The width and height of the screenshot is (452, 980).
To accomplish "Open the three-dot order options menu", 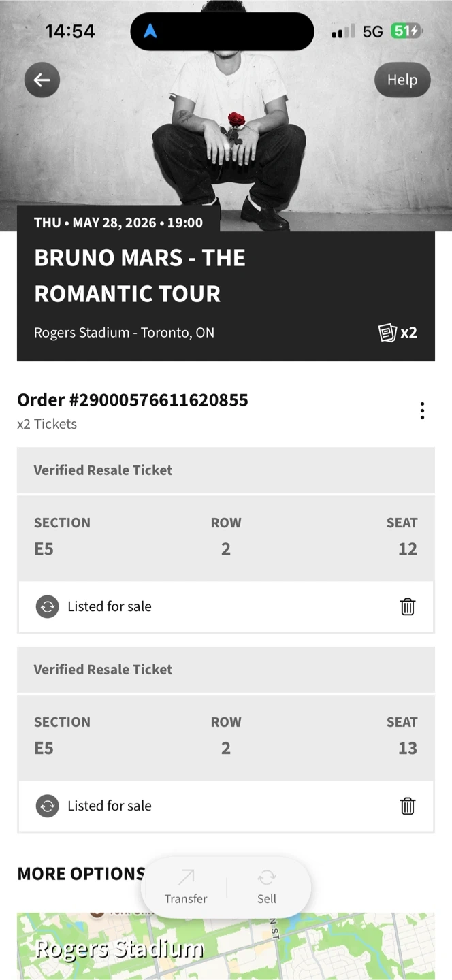I will [x=422, y=411].
